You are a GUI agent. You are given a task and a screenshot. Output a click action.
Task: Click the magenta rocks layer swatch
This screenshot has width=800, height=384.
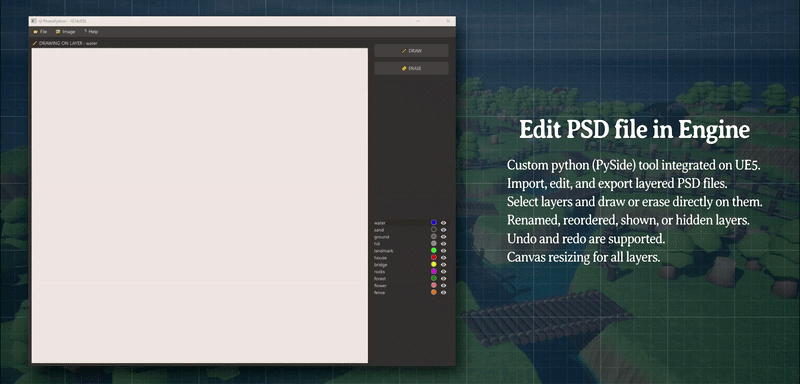pyautogui.click(x=434, y=272)
